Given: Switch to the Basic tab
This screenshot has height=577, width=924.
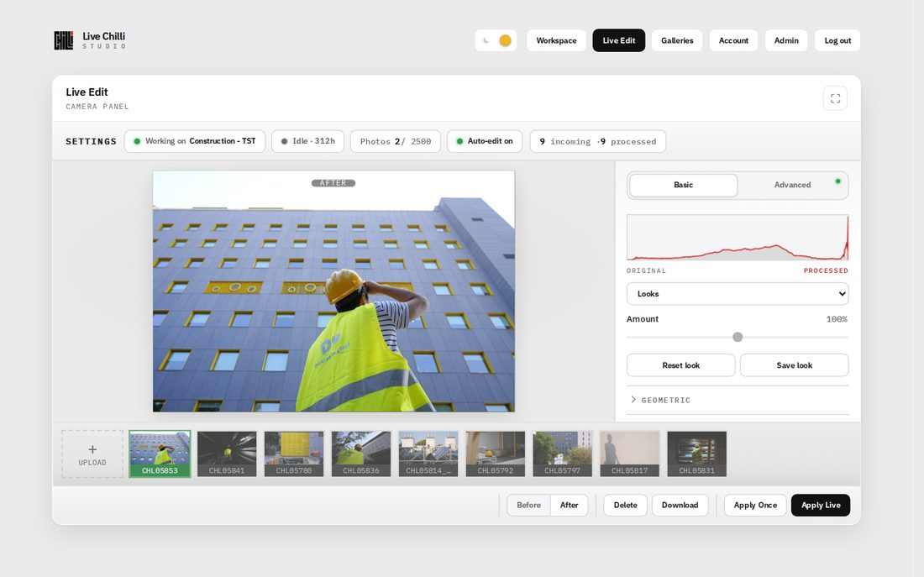Looking at the screenshot, I should [683, 185].
